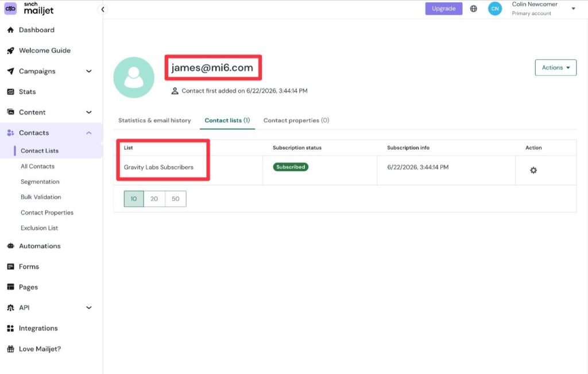
Task: Select the Contact lists (1) tab
Action: pos(227,121)
